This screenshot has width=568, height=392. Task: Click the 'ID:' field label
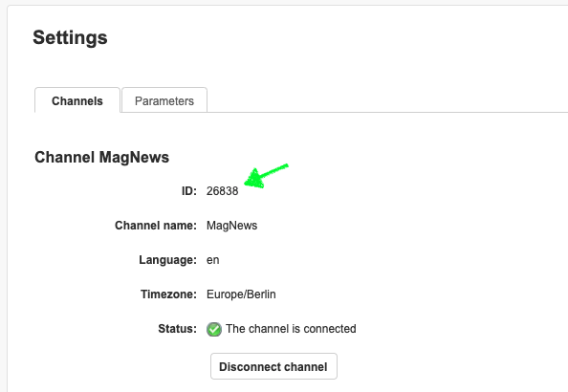[189, 191]
